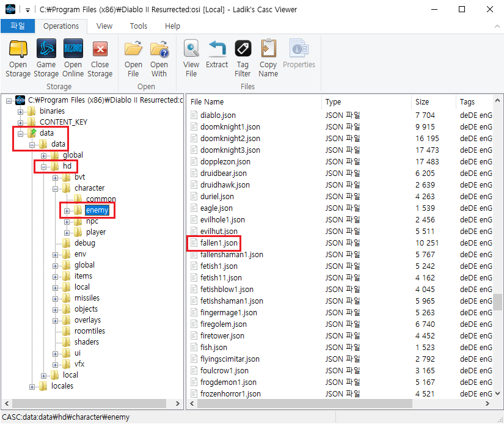Select duriel.json in file list
This screenshot has width=504, height=424.
click(x=217, y=196)
